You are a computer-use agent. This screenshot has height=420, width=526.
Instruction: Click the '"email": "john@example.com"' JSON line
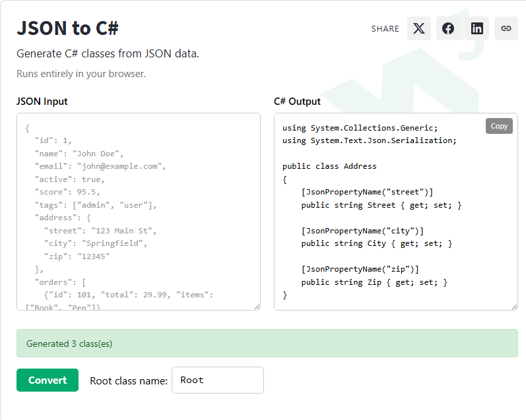tap(100, 166)
